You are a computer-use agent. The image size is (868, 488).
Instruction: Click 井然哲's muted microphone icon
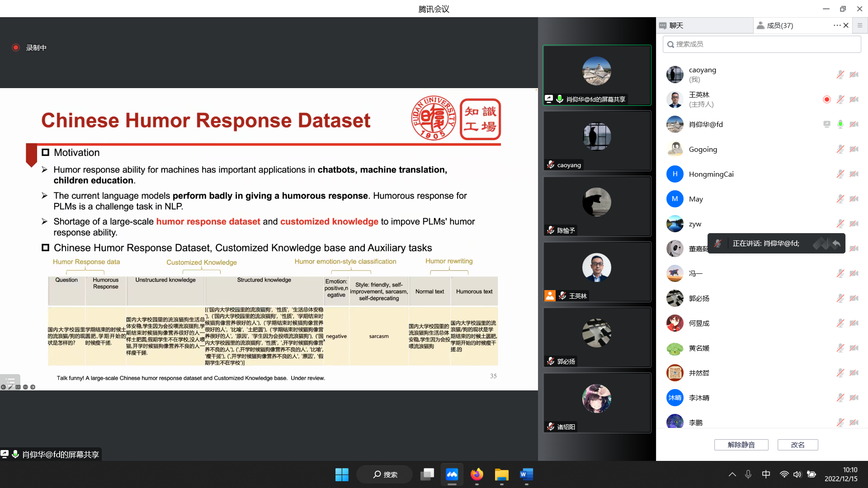tap(840, 373)
